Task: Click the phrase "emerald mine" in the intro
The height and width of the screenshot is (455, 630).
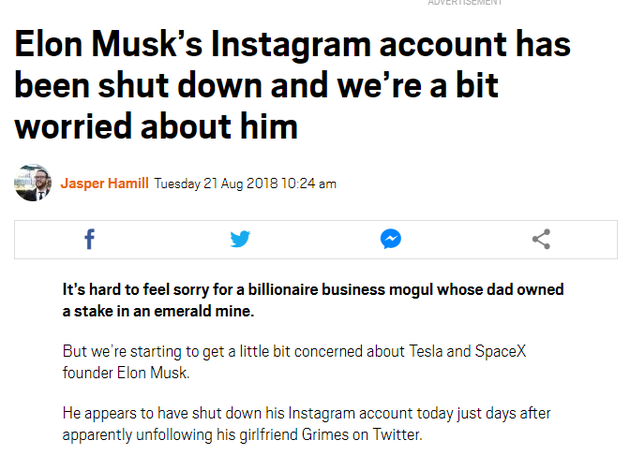Action: tap(207, 311)
